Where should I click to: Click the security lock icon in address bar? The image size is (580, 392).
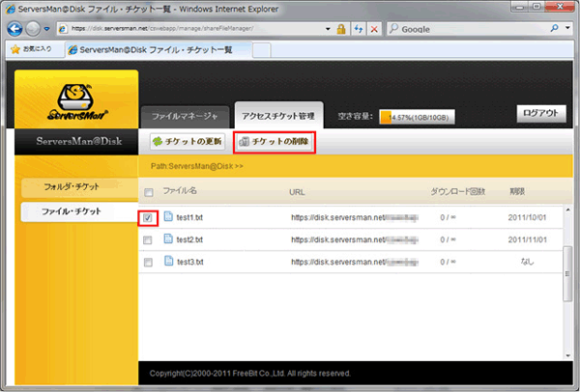341,28
